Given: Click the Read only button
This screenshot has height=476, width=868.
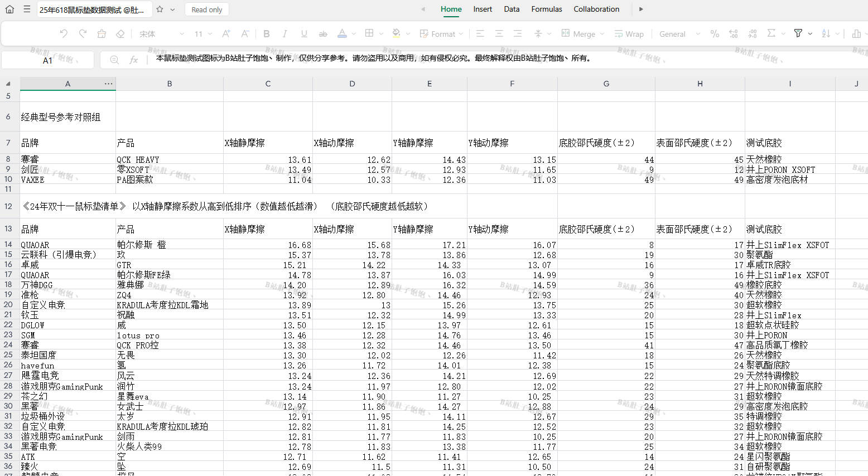Looking at the screenshot, I should click(206, 9).
